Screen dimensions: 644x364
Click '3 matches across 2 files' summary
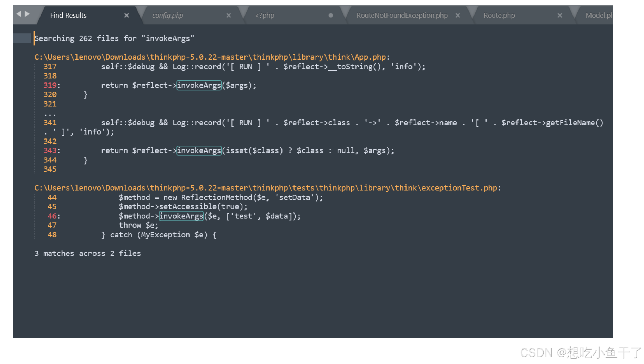click(88, 253)
